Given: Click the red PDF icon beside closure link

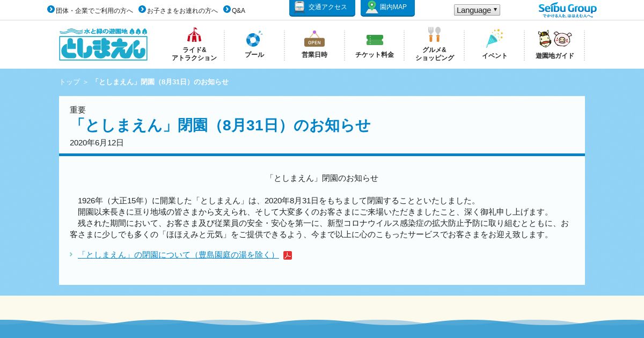Looking at the screenshot, I should 288,255.
